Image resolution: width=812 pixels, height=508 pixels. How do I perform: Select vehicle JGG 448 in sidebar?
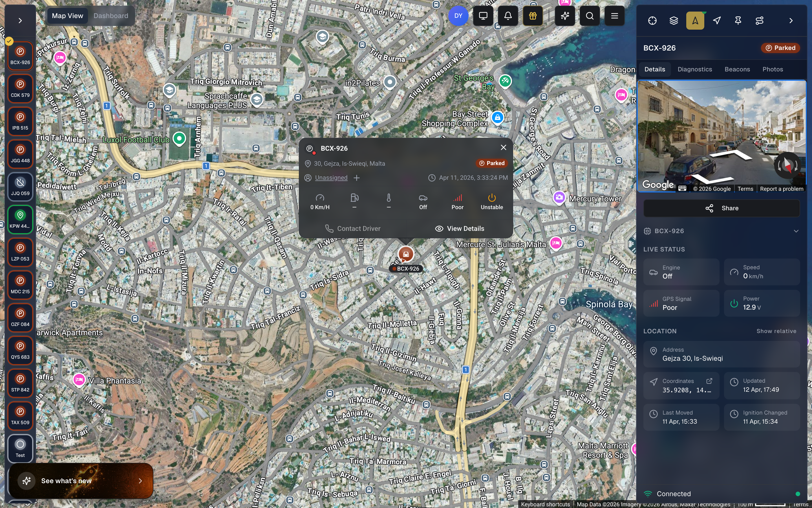20,154
